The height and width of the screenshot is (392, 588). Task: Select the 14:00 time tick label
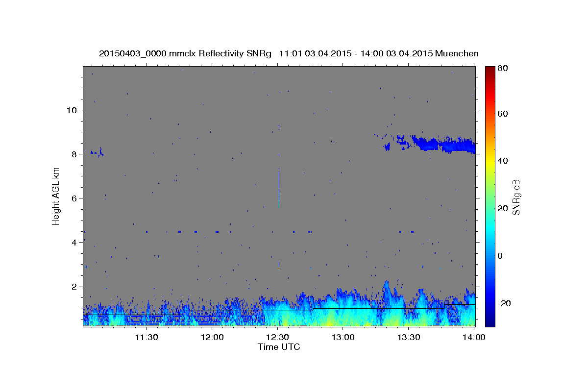[x=474, y=337]
